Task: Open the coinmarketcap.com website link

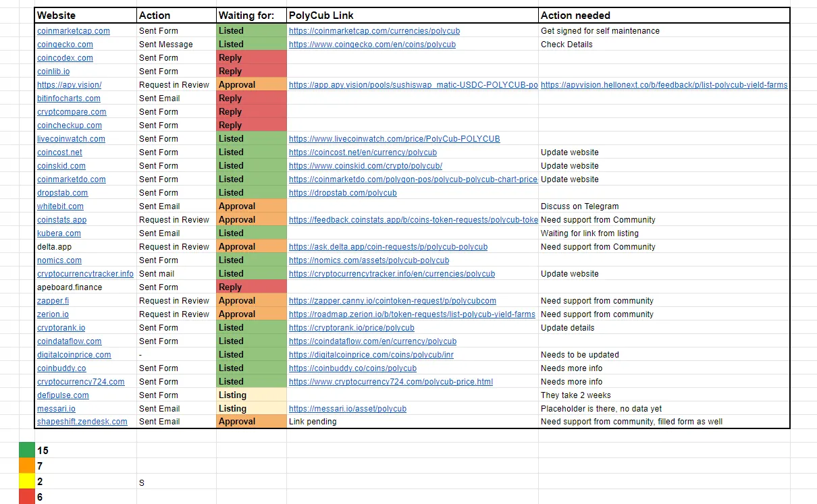Action: click(74, 31)
